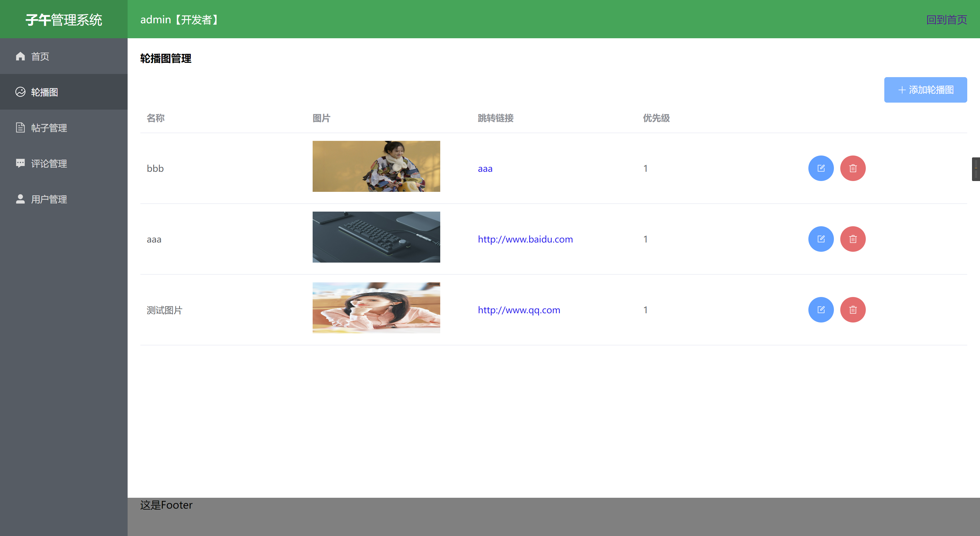
Task: Click the bbb row thumbnail image
Action: click(x=376, y=166)
